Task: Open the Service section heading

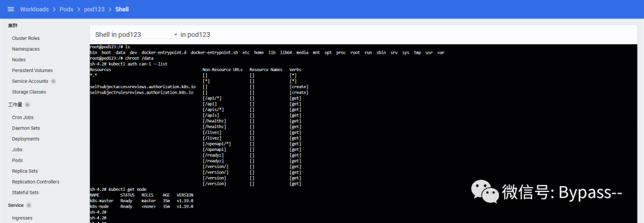Action: [x=16, y=205]
